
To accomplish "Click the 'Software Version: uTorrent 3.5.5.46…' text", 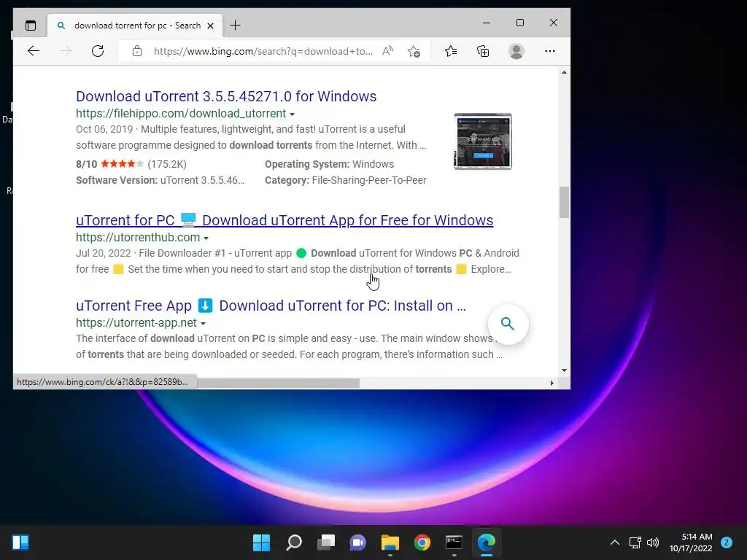I will point(160,181).
